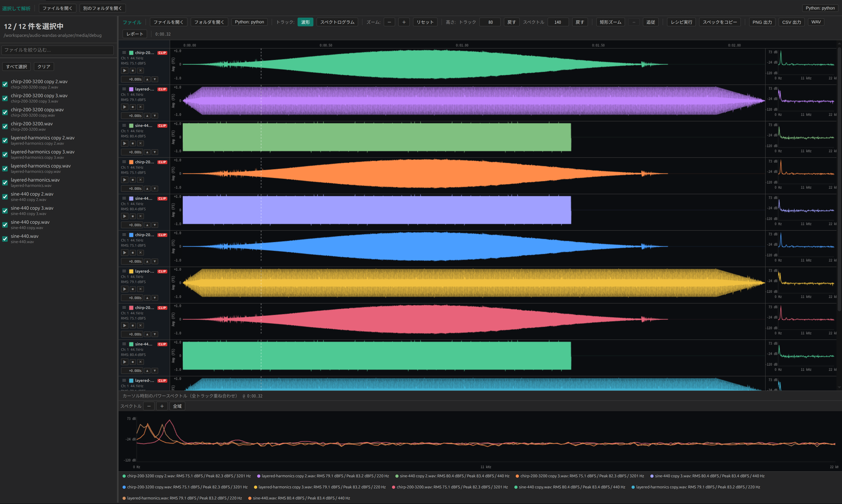Step lavender sine track offset down
This screenshot has width=842, height=504.
coord(155,225)
